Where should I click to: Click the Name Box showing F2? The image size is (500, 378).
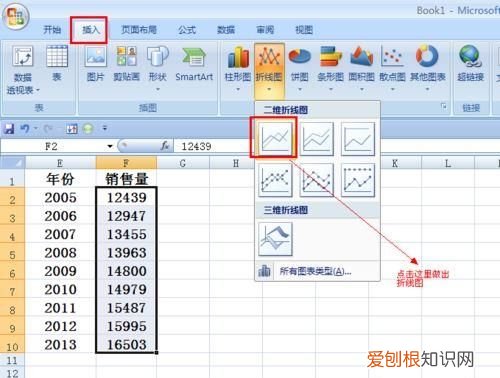point(52,146)
